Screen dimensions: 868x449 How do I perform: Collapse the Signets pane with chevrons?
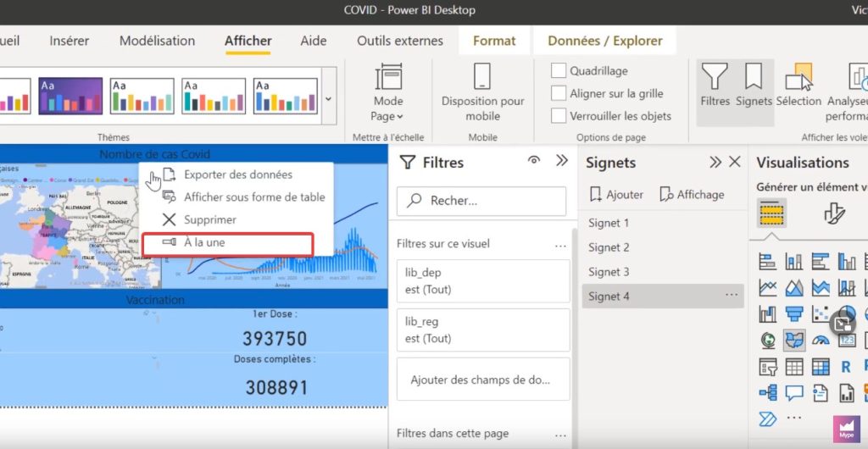click(715, 162)
